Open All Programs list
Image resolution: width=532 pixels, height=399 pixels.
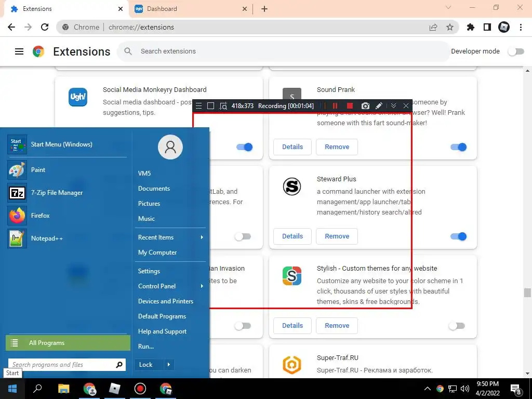coord(68,343)
